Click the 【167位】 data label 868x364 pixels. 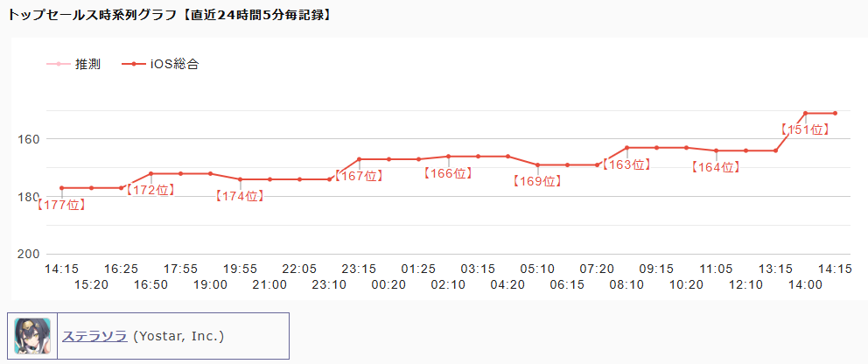(359, 176)
